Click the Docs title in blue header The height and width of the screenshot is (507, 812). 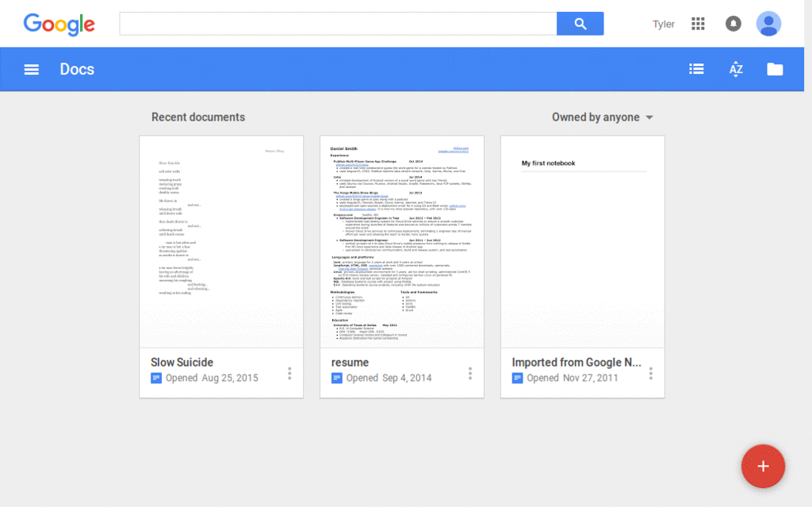[77, 69]
